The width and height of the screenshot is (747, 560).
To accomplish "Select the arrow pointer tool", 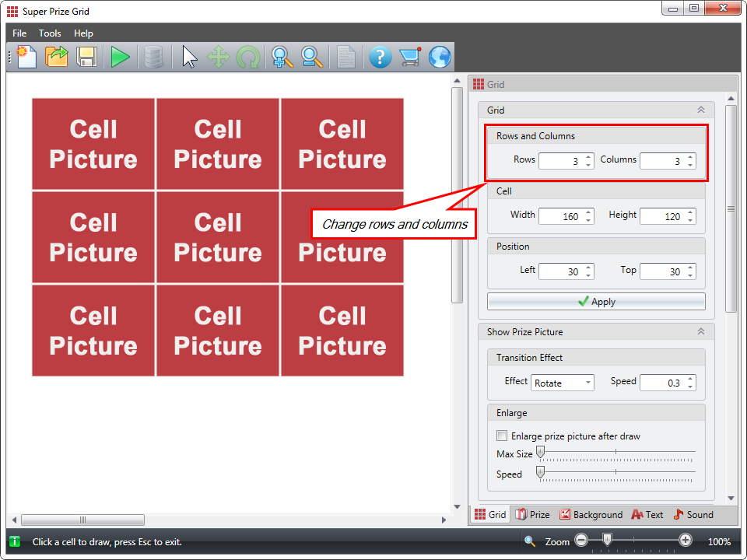I will (x=190, y=57).
